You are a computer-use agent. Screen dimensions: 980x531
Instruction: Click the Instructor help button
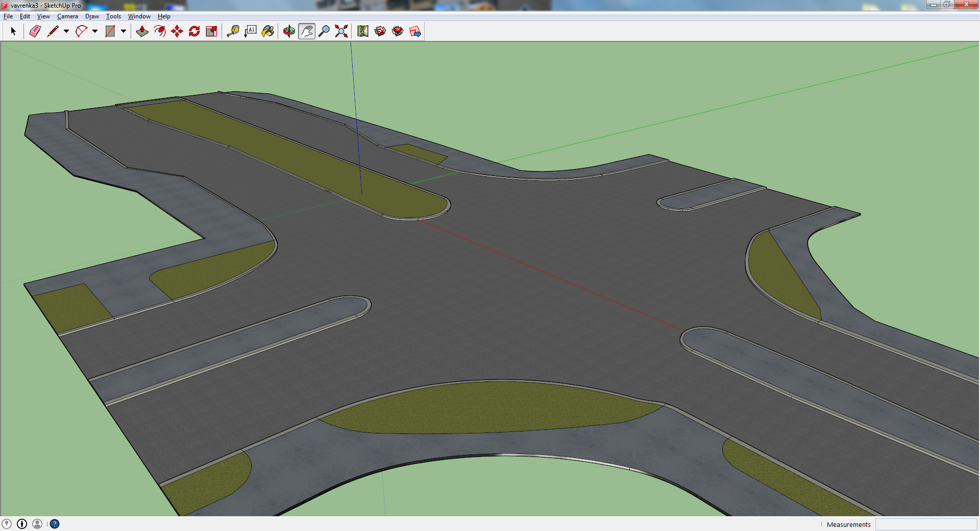coord(55,524)
